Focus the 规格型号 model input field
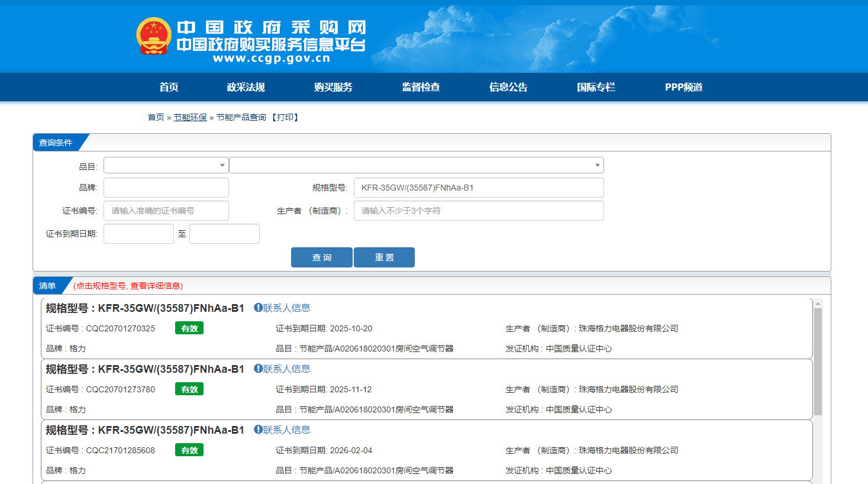This screenshot has height=484, width=868. pos(479,188)
